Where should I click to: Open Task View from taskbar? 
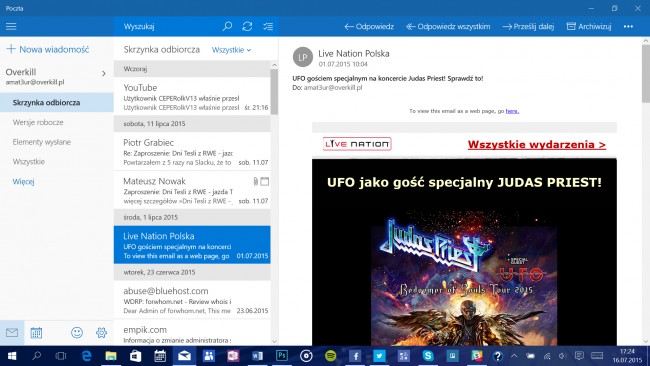61,356
